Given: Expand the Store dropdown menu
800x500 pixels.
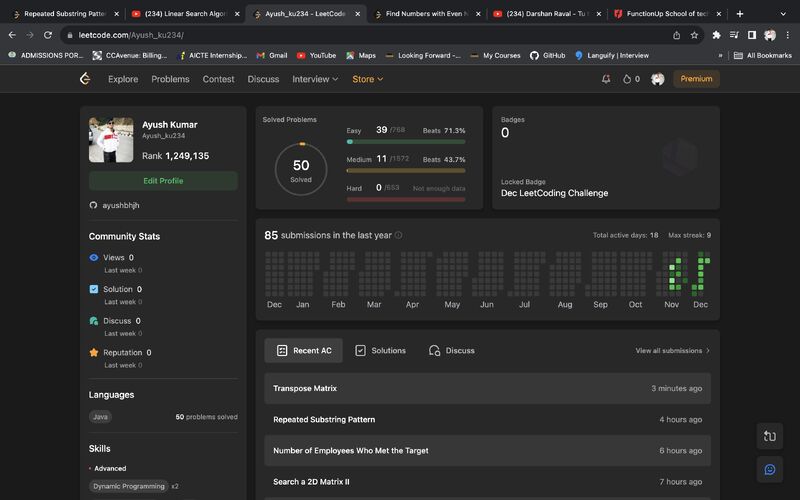Looking at the screenshot, I should click(x=367, y=79).
